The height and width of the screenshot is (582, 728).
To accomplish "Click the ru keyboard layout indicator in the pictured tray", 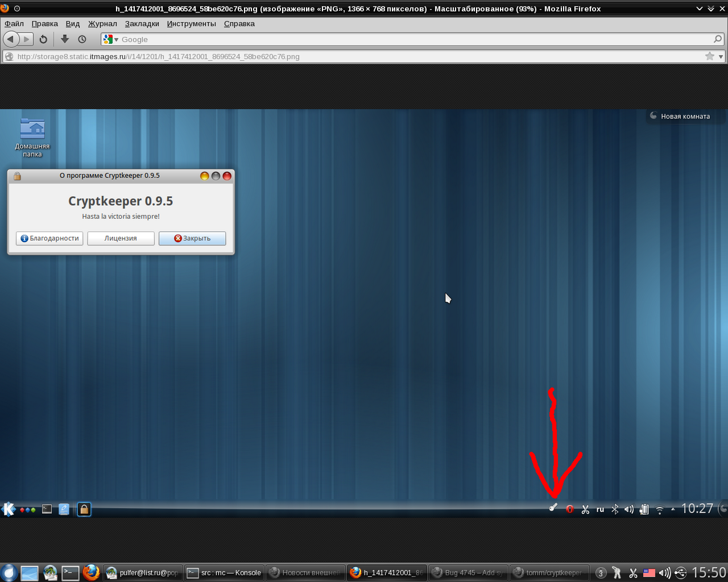I will [600, 510].
